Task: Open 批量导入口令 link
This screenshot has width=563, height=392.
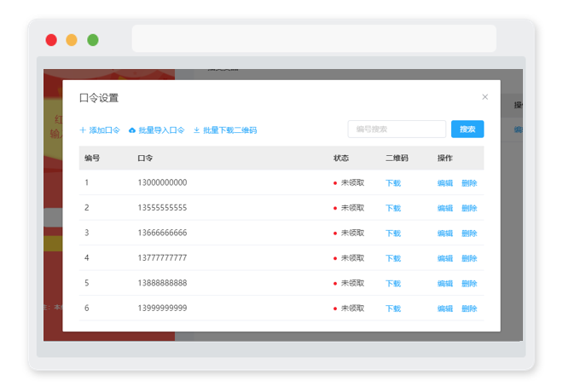Action: [x=157, y=130]
